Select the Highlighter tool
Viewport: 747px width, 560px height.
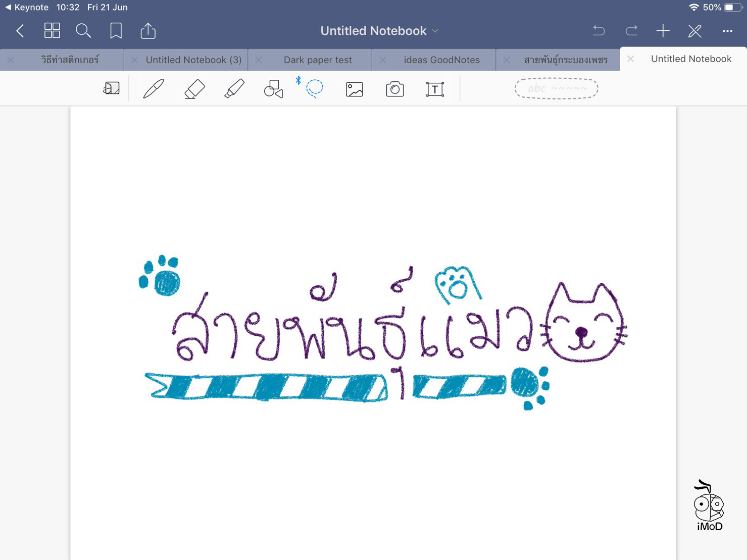click(234, 89)
